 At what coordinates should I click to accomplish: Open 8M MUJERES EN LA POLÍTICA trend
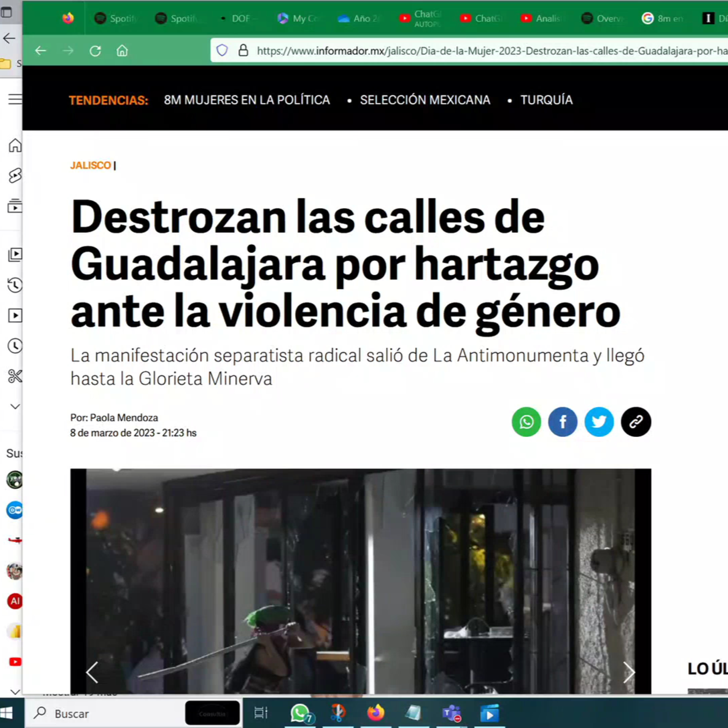(247, 100)
